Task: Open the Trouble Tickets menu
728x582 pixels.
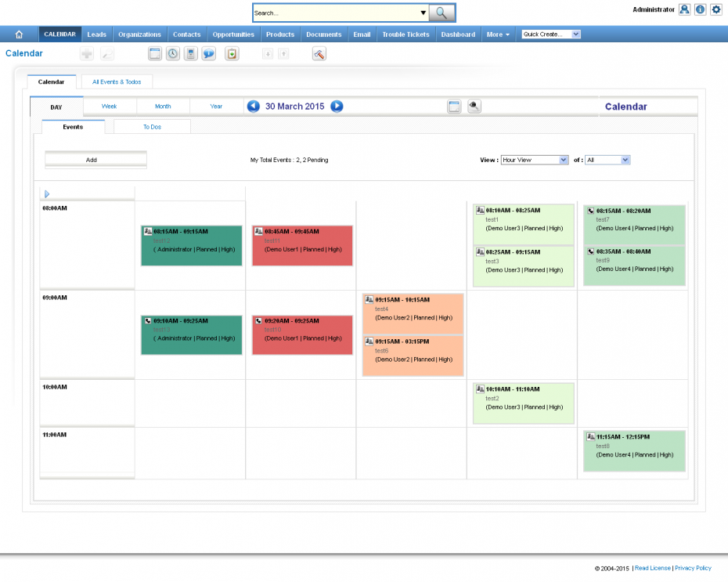Action: tap(405, 34)
